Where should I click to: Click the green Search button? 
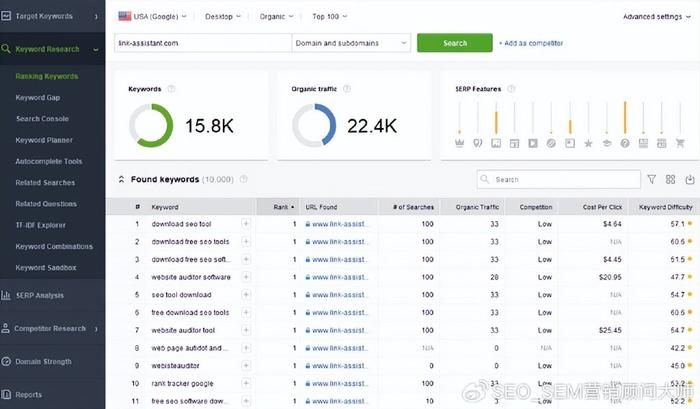[x=454, y=43]
